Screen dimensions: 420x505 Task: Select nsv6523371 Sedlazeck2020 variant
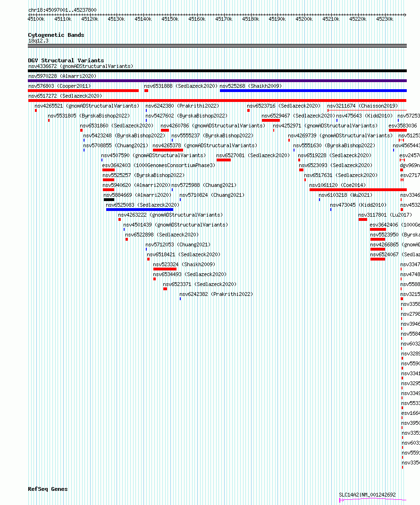pyautogui.click(x=200, y=285)
